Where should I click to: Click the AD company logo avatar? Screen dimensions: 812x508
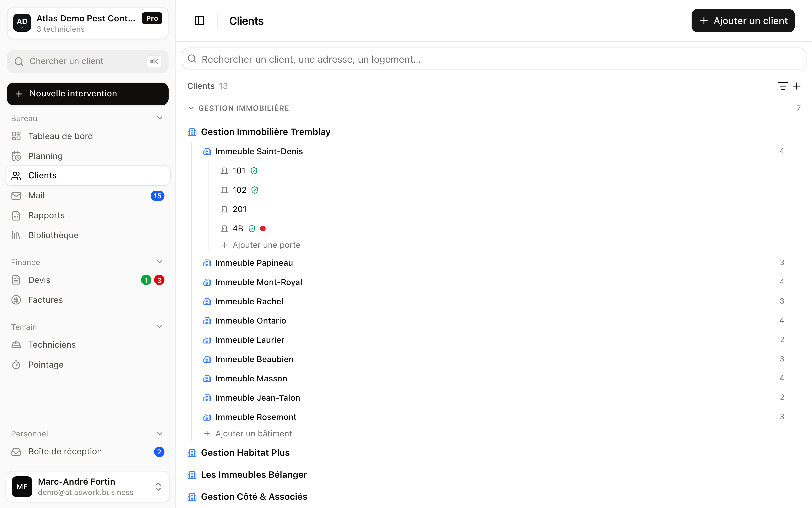coord(22,22)
